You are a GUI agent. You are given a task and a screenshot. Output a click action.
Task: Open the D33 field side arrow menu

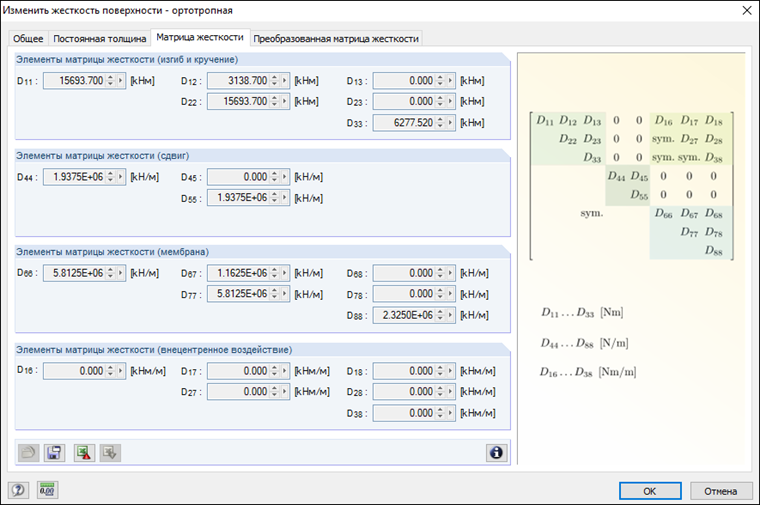point(451,123)
